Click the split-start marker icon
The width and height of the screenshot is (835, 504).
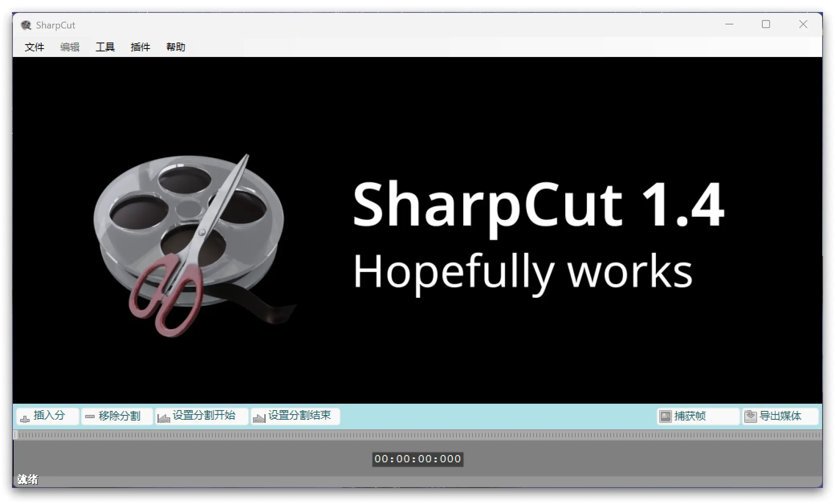(x=163, y=418)
